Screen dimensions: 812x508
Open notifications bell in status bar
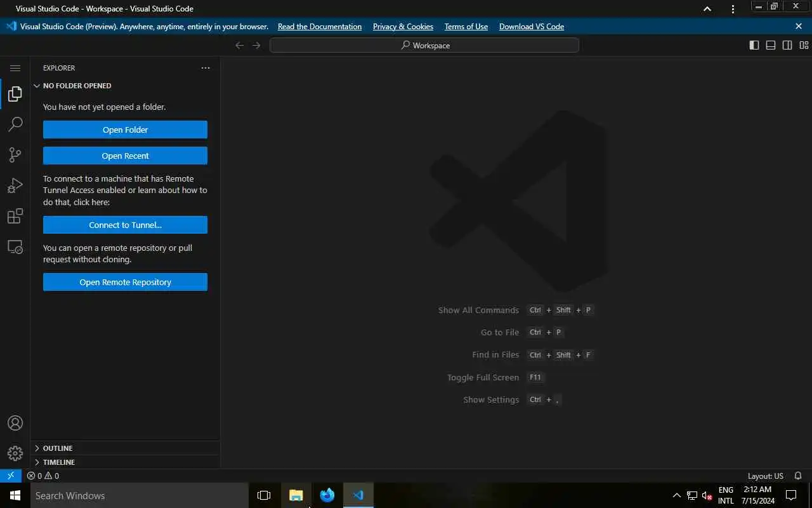pos(799,476)
